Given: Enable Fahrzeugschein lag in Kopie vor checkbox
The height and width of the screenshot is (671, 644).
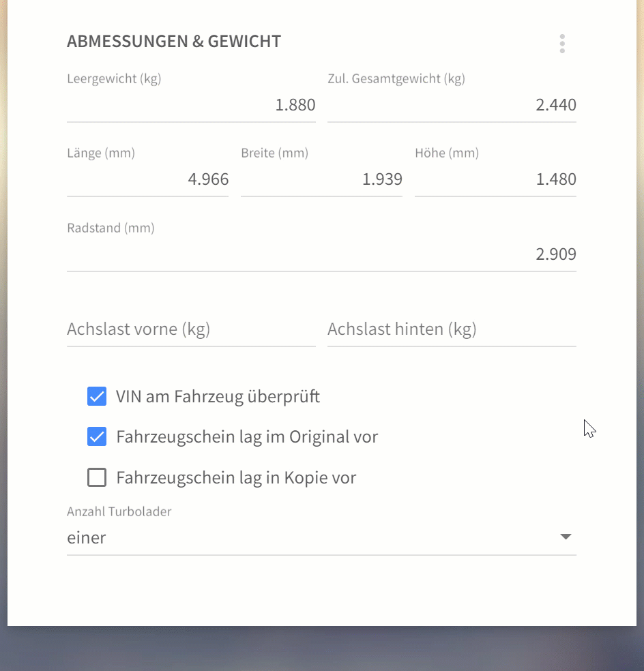Looking at the screenshot, I should point(97,477).
